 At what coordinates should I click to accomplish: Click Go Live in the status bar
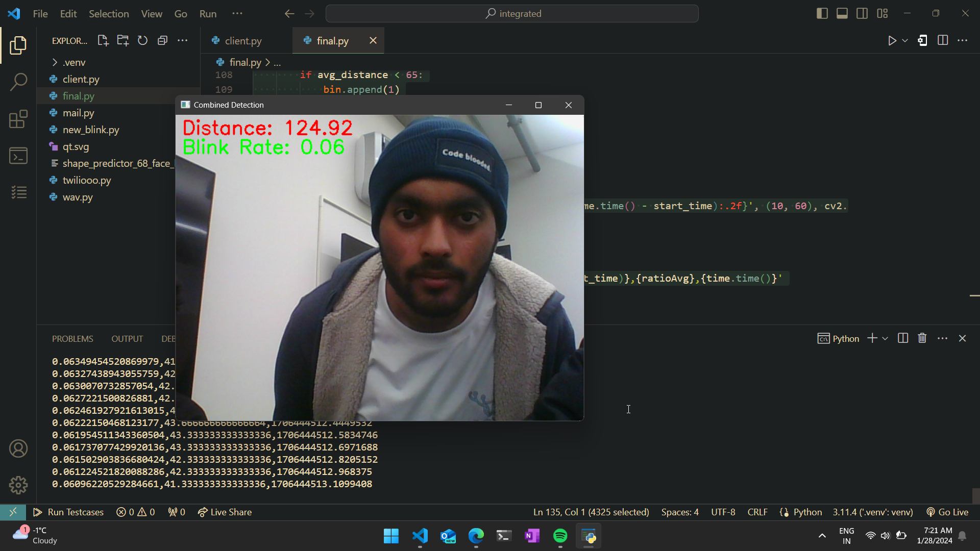947,512
